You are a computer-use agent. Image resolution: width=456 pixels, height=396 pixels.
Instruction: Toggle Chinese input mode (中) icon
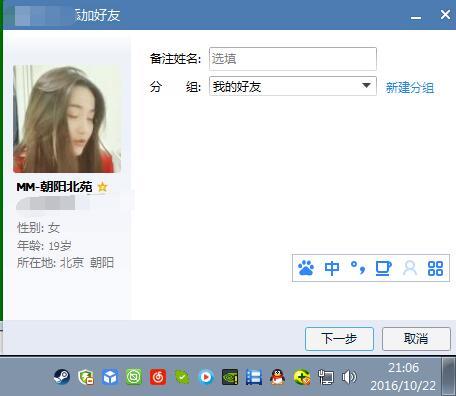(x=332, y=268)
